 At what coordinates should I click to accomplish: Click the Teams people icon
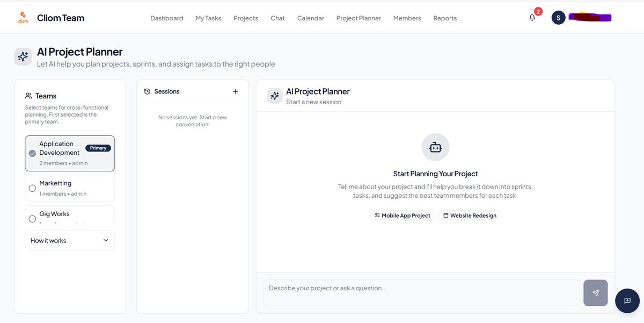click(x=28, y=96)
